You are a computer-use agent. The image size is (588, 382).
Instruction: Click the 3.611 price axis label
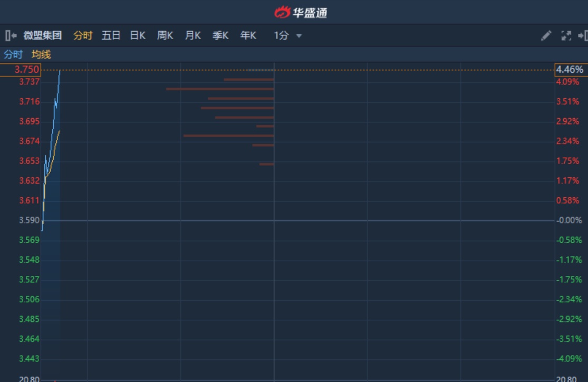pyautogui.click(x=29, y=200)
